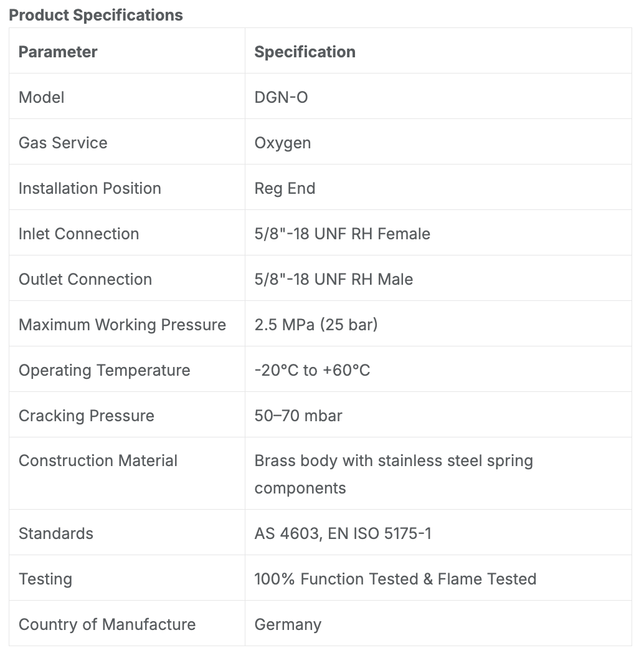Select the Country of Manufacture label
Viewport: 644px width, 658px height.
pos(107,624)
